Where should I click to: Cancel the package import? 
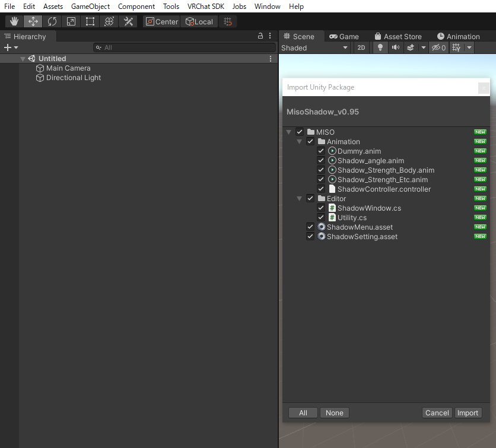click(x=437, y=412)
